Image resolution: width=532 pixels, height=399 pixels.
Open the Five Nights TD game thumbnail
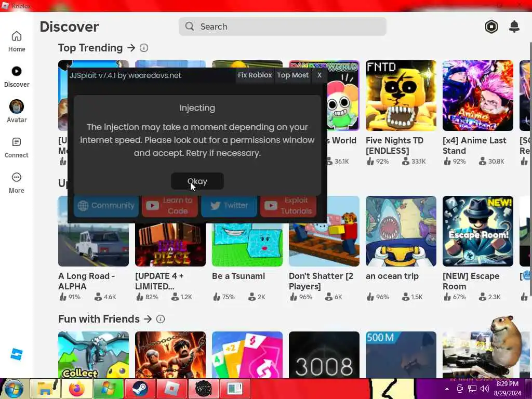401,96
